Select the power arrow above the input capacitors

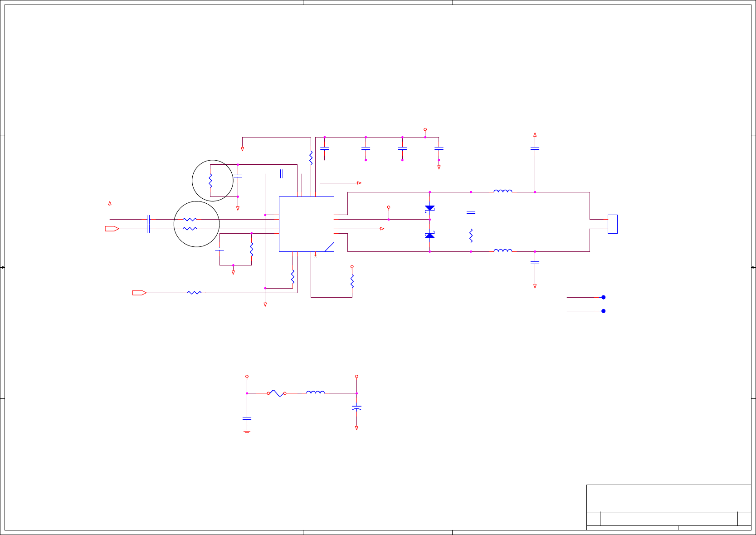tap(110, 204)
